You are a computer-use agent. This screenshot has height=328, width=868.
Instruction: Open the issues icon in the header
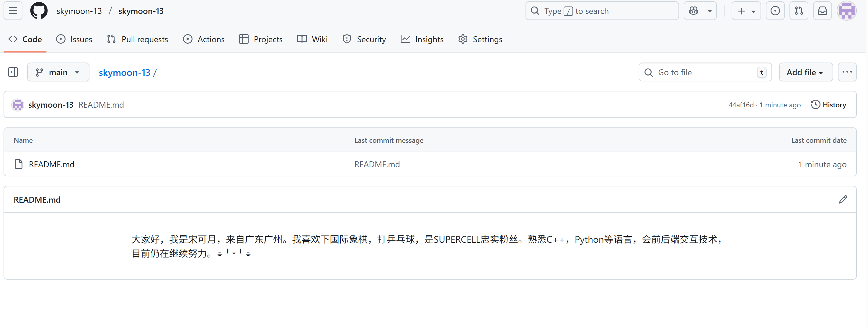(775, 11)
